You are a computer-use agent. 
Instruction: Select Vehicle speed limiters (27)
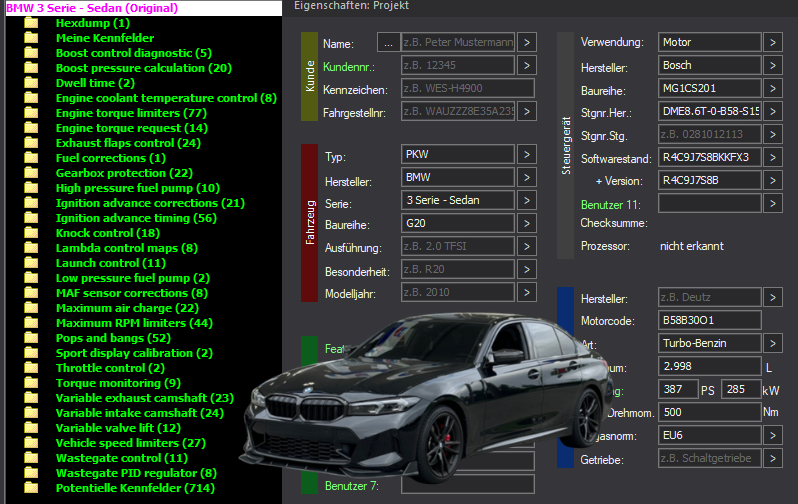click(131, 443)
